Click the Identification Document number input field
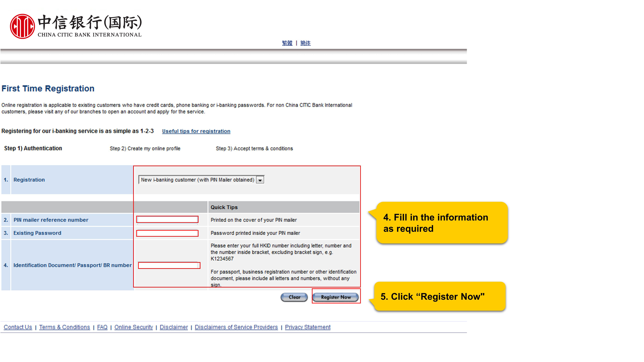 click(169, 265)
